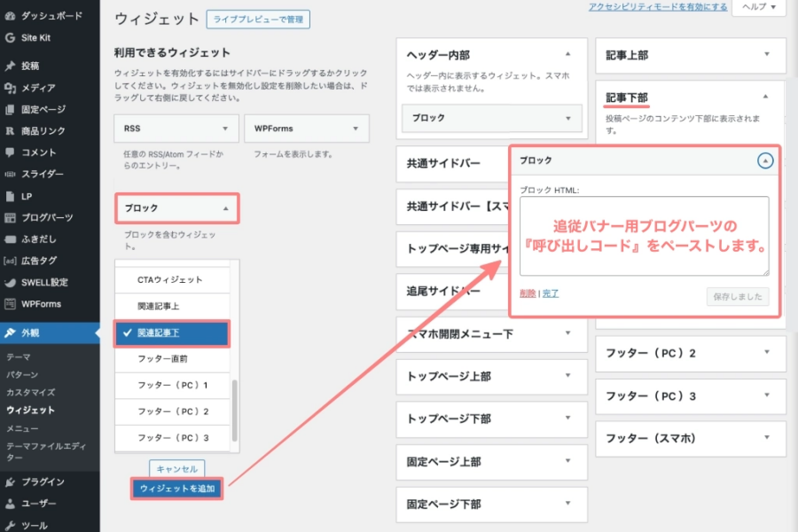This screenshot has height=532, width=798.
Task: Click the ライブプレビューで管理 button
Action: (258, 20)
